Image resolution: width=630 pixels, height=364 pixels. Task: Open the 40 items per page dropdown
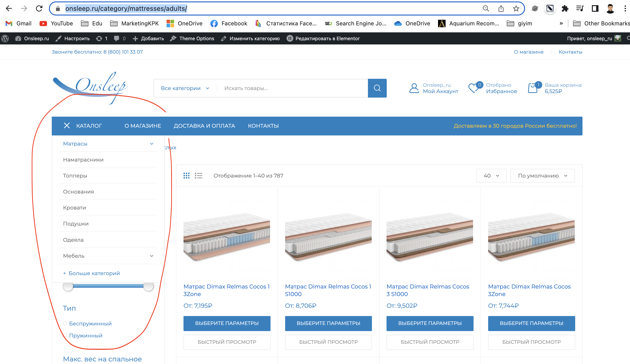pyautogui.click(x=491, y=176)
